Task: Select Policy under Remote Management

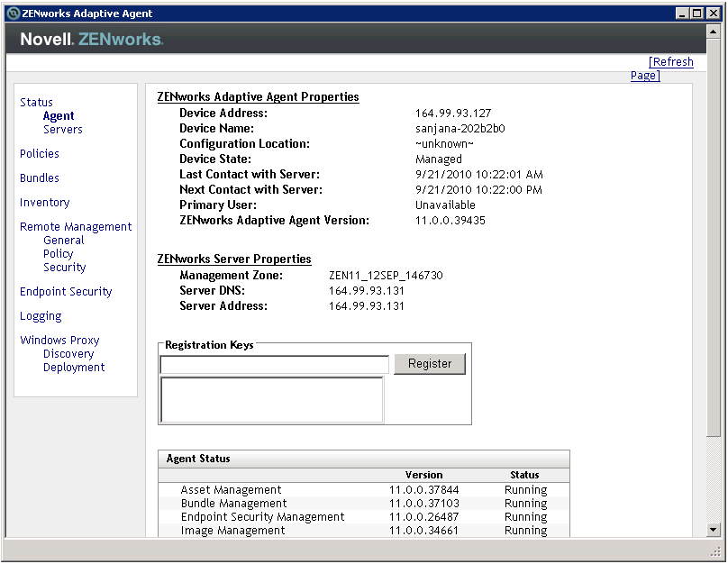Action: tap(58, 253)
